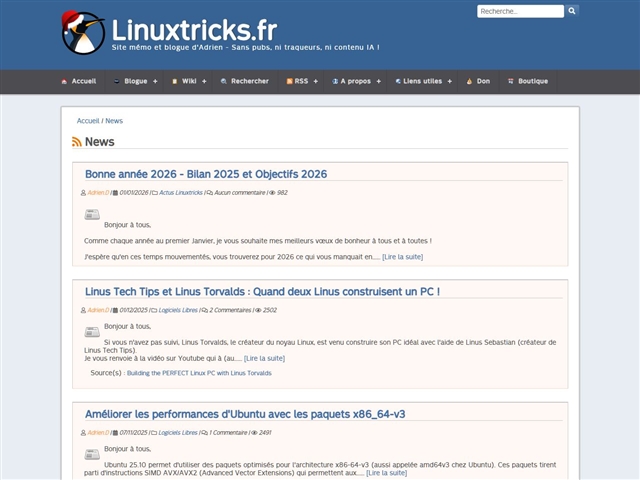Click 1 Commentaire on Ubuntu post
The image size is (640, 480).
[x=228, y=433]
